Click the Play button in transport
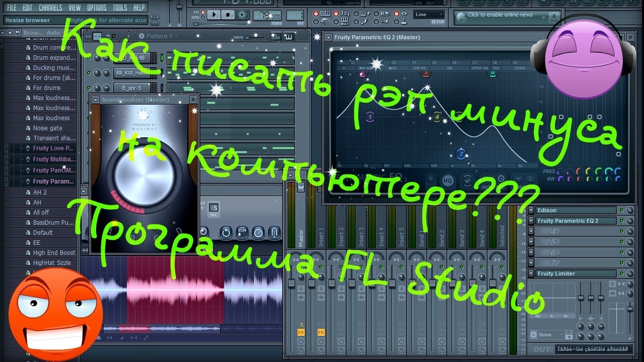The height and width of the screenshot is (362, 644). (x=214, y=15)
